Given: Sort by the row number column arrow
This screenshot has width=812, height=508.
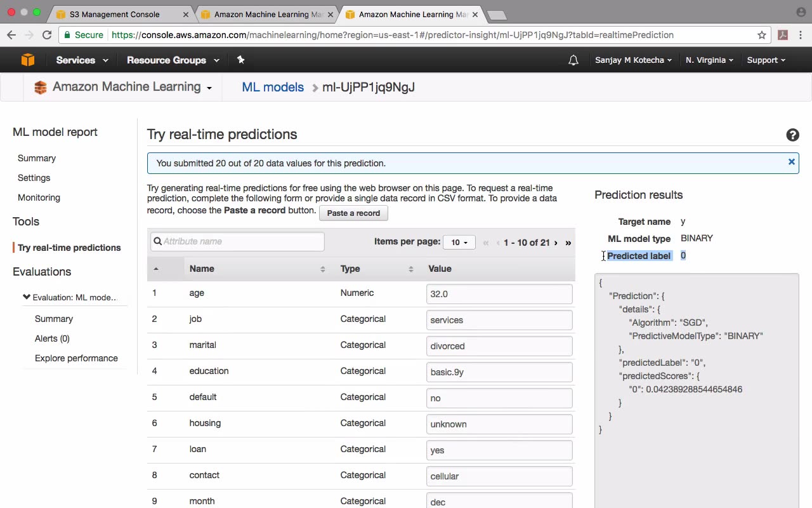Looking at the screenshot, I should (x=156, y=269).
